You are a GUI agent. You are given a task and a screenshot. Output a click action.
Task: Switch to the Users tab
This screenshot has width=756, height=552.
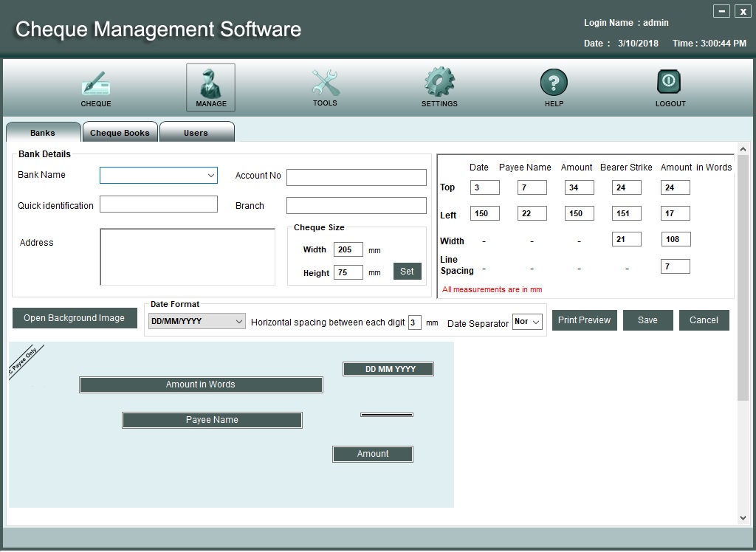196,133
